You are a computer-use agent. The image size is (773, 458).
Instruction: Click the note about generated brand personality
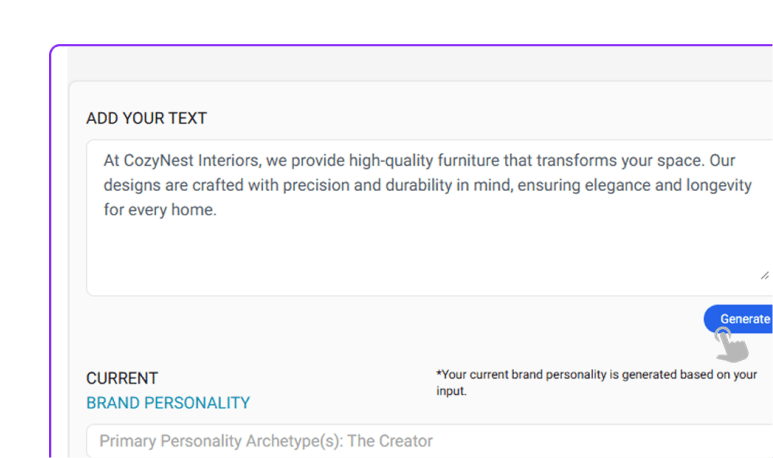596,375
